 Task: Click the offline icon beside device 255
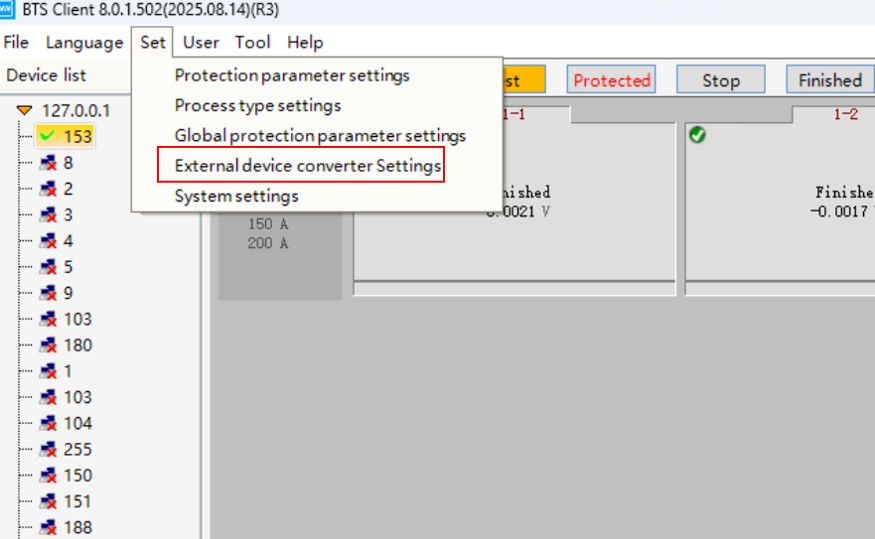48,449
